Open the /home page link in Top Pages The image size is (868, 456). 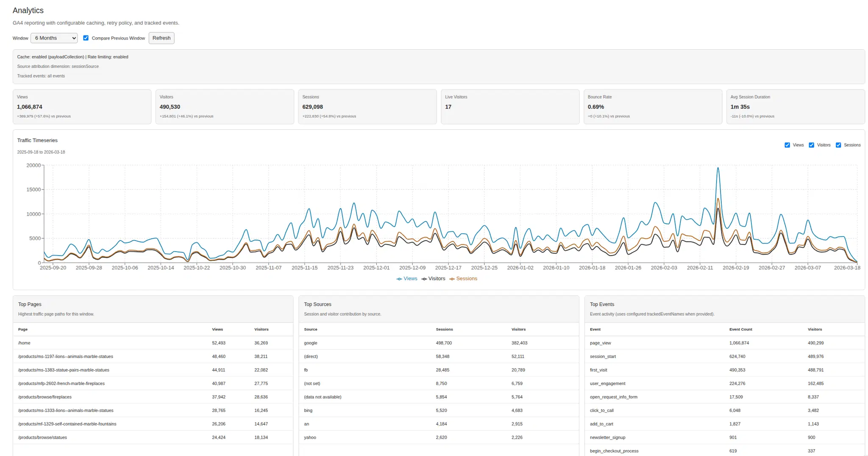click(x=24, y=343)
